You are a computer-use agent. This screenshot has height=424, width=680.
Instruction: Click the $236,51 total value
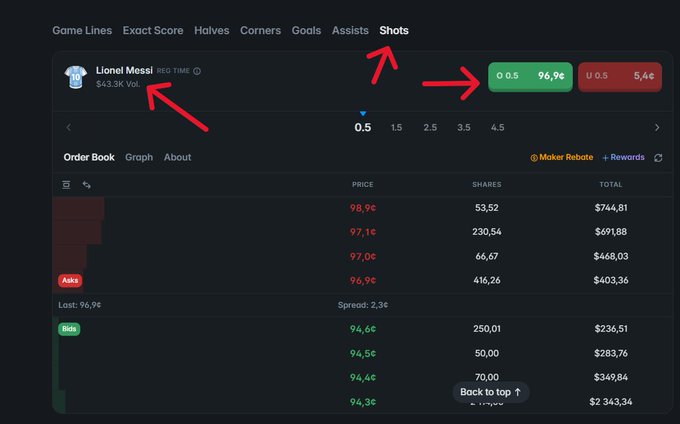(x=611, y=329)
